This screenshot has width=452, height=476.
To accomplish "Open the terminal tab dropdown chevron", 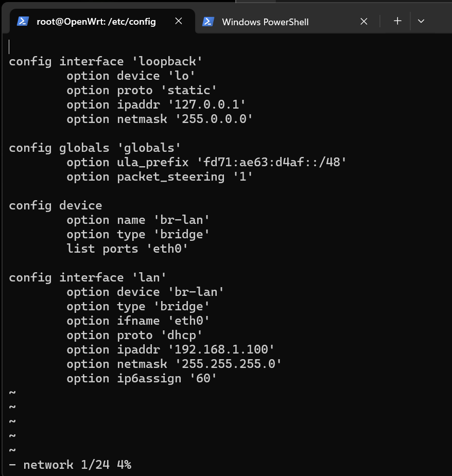I will (x=421, y=21).
